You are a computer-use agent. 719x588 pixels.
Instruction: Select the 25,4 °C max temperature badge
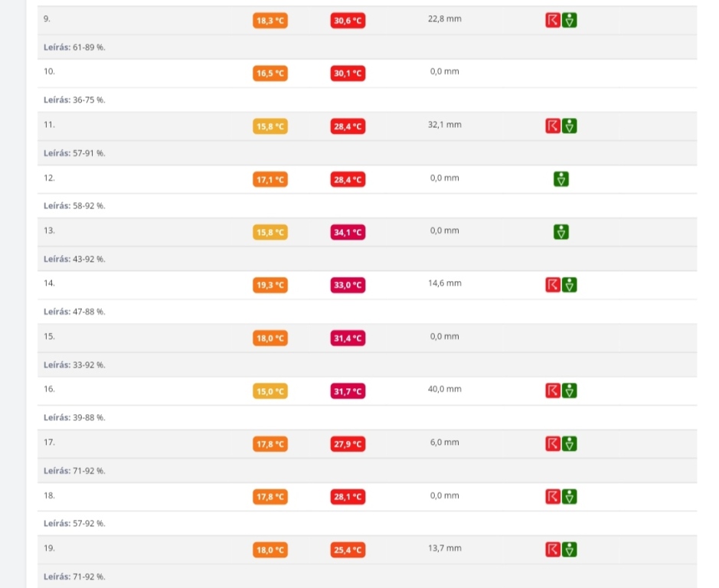point(348,550)
